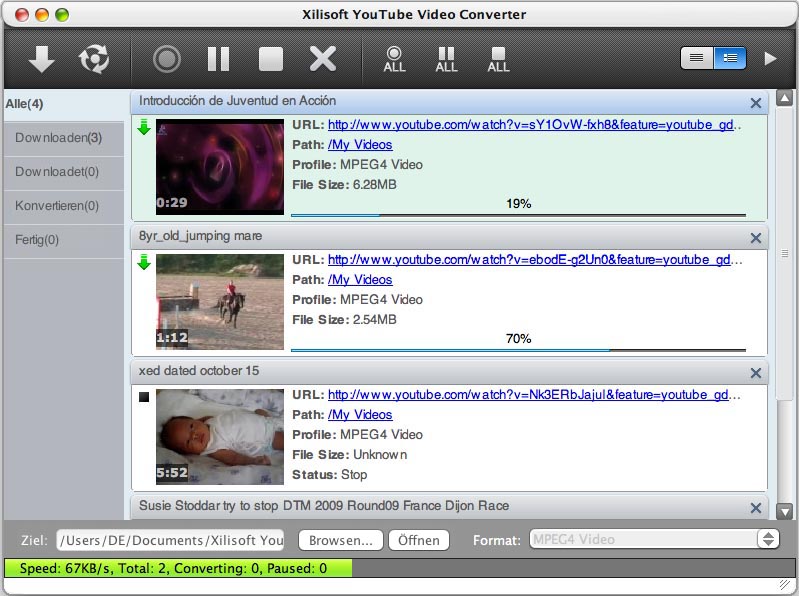
Task: Stop the selected task
Action: (271, 59)
